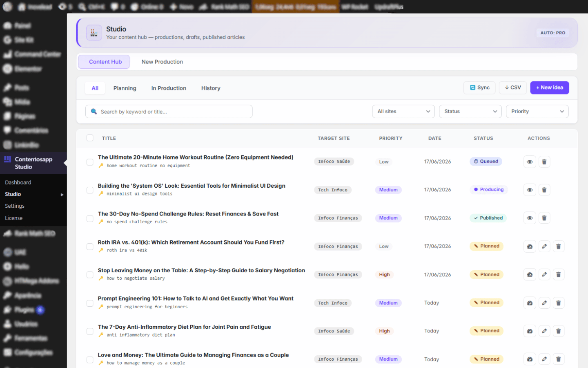The width and height of the screenshot is (588, 368).
Task: Check the box for the Roth IRA vs. 401(k) row
Action: point(90,247)
